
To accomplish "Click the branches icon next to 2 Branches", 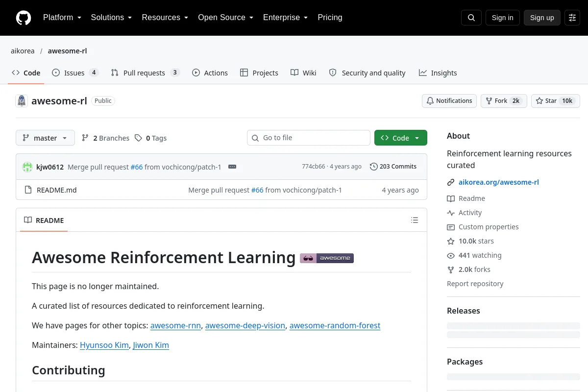I will point(85,138).
